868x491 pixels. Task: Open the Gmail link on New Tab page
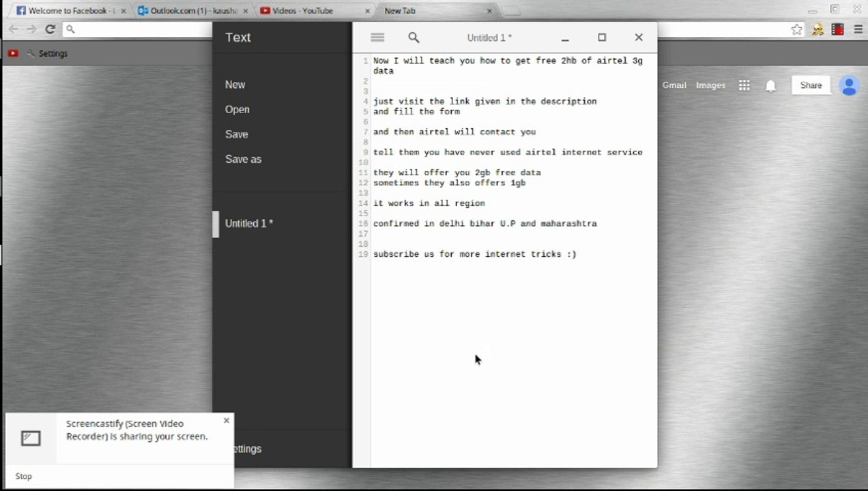click(674, 85)
